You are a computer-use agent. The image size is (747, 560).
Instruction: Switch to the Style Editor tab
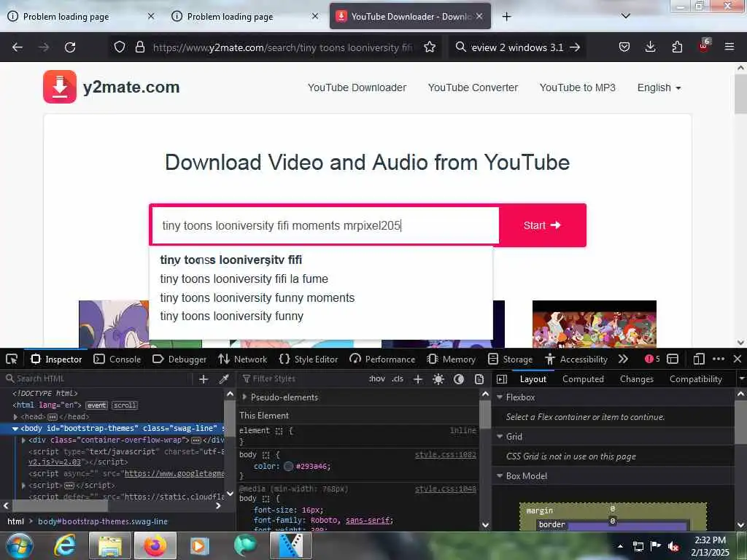pyautogui.click(x=309, y=359)
